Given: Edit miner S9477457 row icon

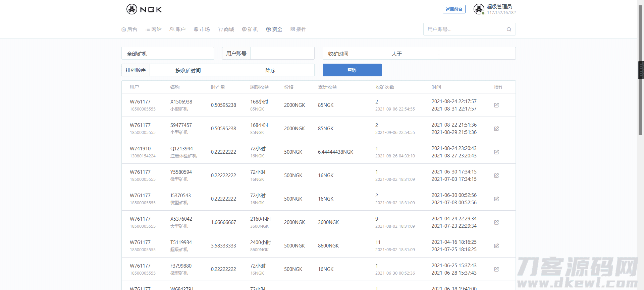Looking at the screenshot, I should (496, 129).
